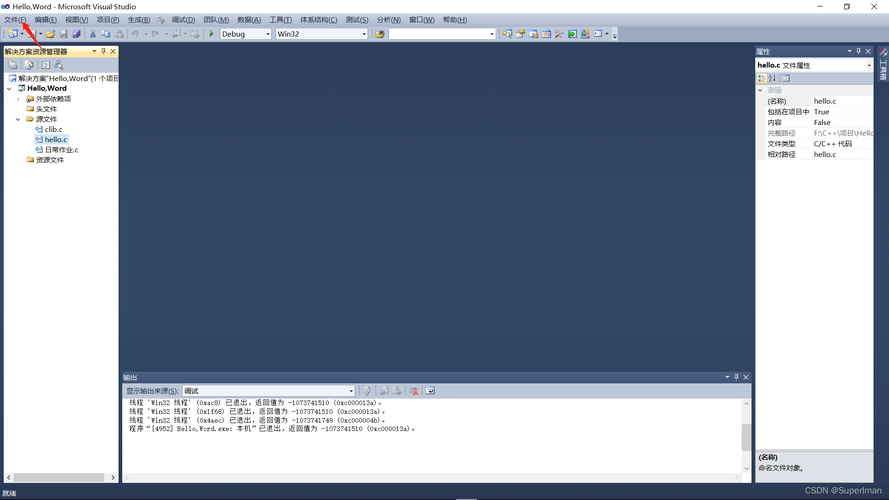The height and width of the screenshot is (500, 889).
Task: Click Solution Explorer's Show All Files icon
Action: [29, 65]
